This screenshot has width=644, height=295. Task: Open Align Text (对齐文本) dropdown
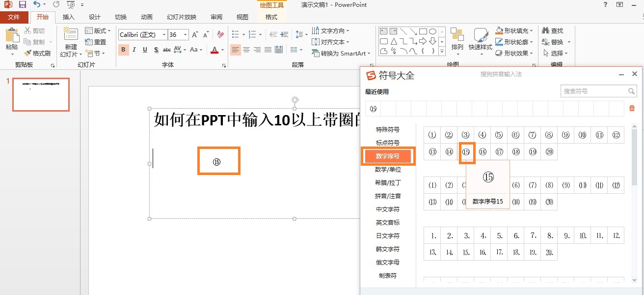(330, 42)
